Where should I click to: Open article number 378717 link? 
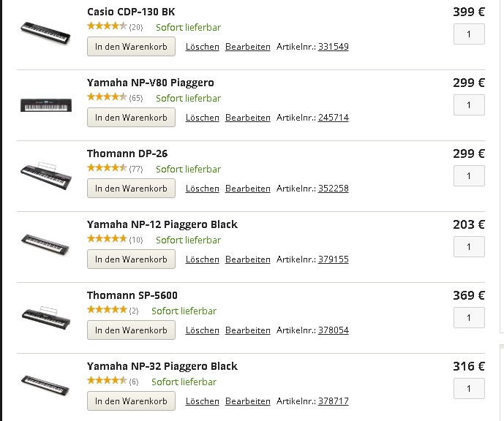[334, 401]
